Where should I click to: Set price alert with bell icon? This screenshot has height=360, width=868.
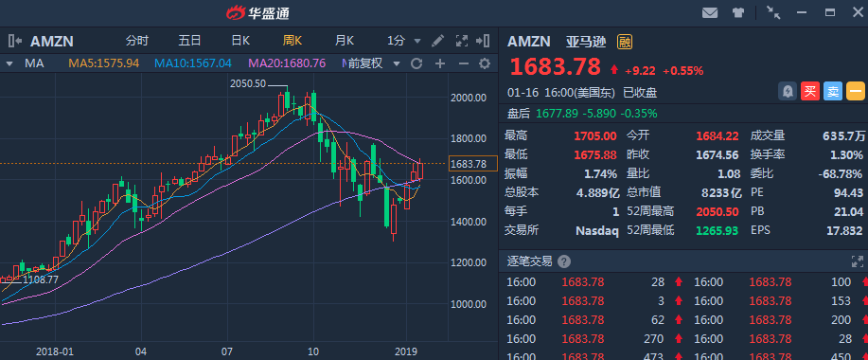click(788, 91)
